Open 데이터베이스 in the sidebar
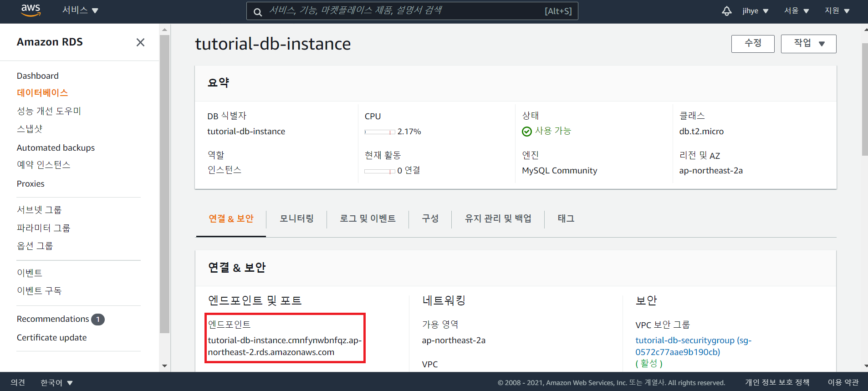 tap(42, 93)
